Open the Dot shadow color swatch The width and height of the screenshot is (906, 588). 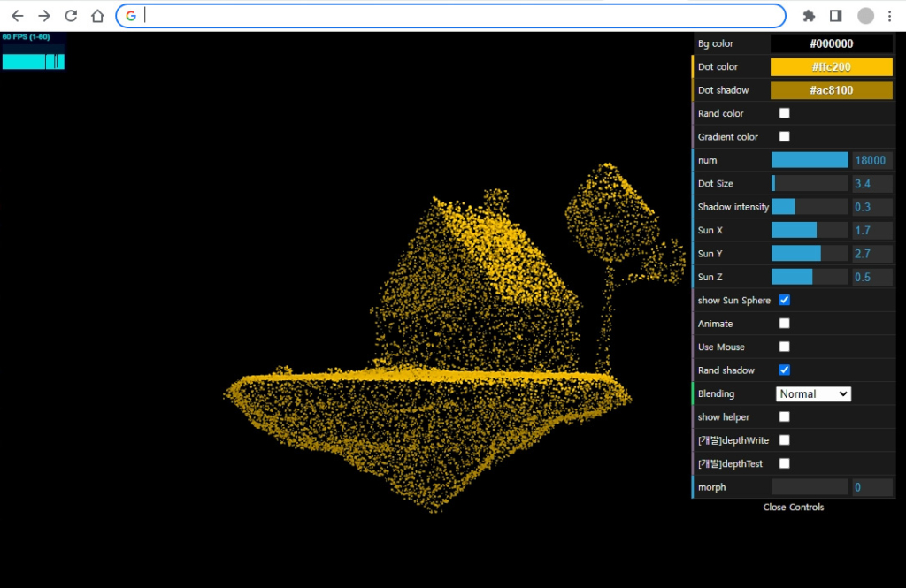(831, 90)
